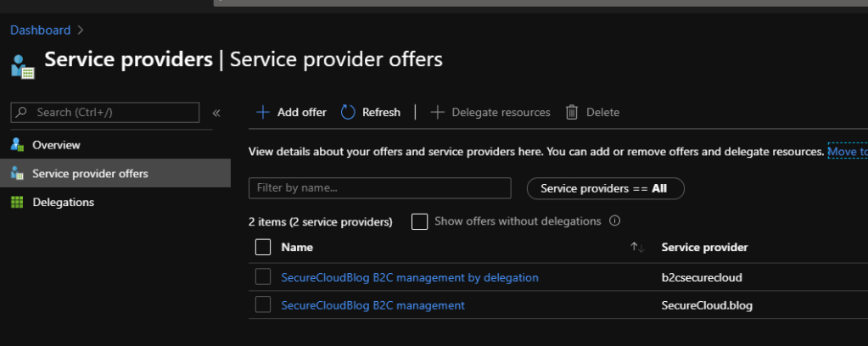Click the Delete trash can icon
The height and width of the screenshot is (346, 868).
click(x=572, y=112)
